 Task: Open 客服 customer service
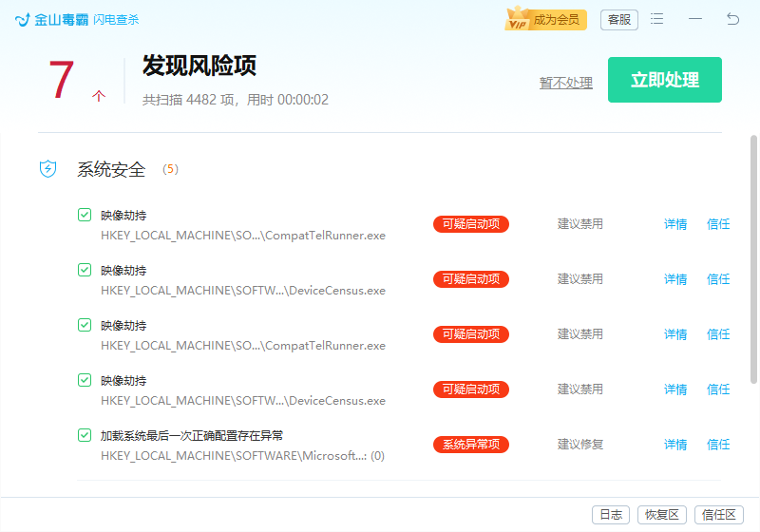tap(619, 20)
